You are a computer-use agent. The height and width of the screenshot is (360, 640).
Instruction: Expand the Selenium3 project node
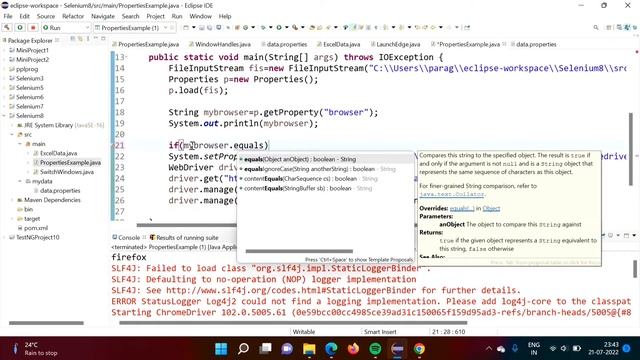(x=4, y=78)
